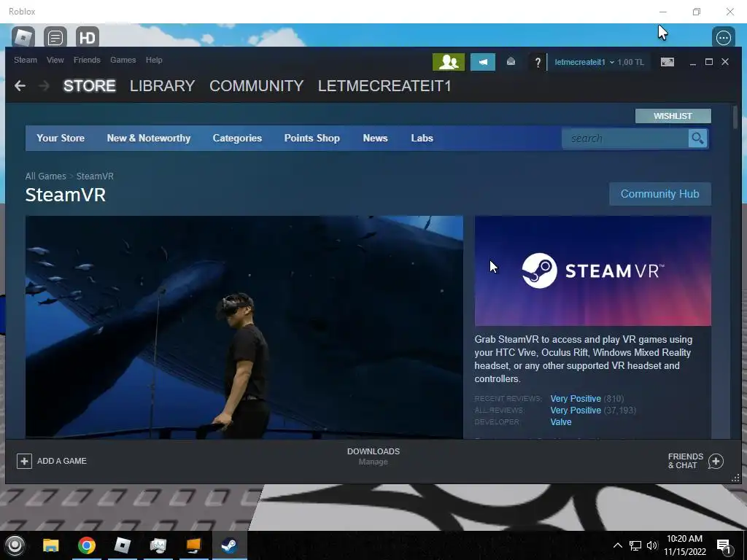Click the WISHLIST button
Viewport: 747px width, 560px height.
pyautogui.click(x=673, y=116)
